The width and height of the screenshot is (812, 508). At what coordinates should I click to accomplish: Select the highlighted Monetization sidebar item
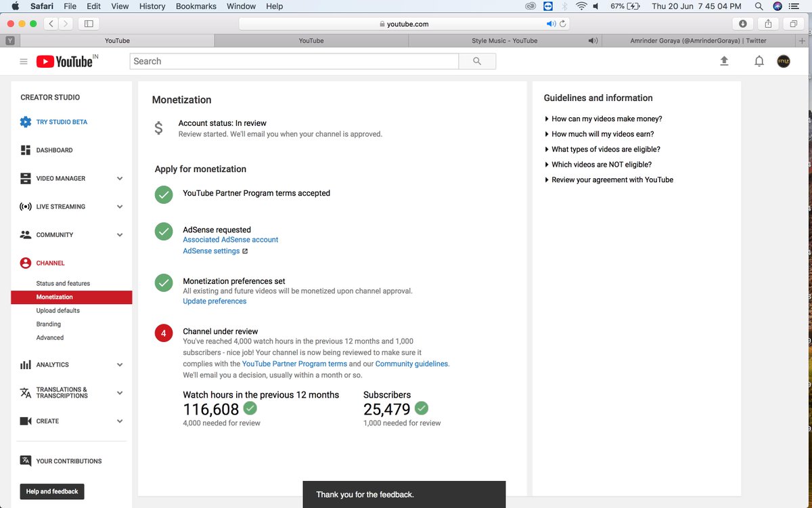click(72, 297)
